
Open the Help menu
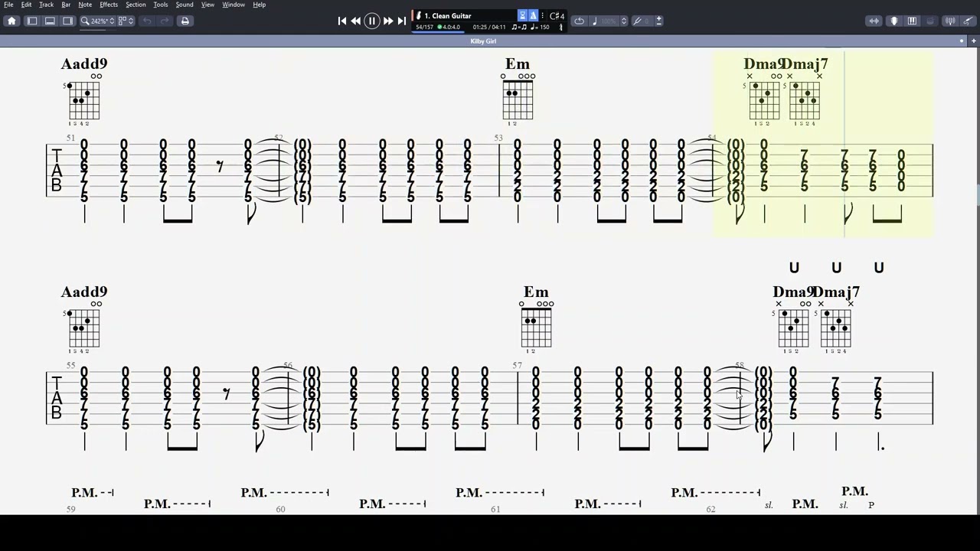tap(260, 5)
